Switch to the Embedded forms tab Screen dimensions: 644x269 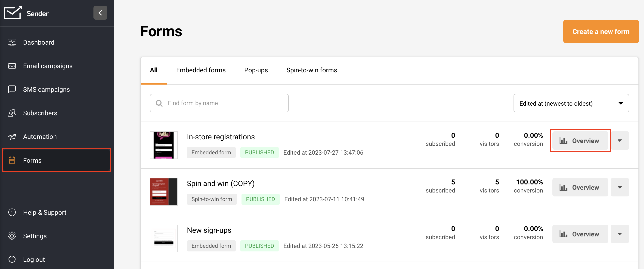click(201, 70)
